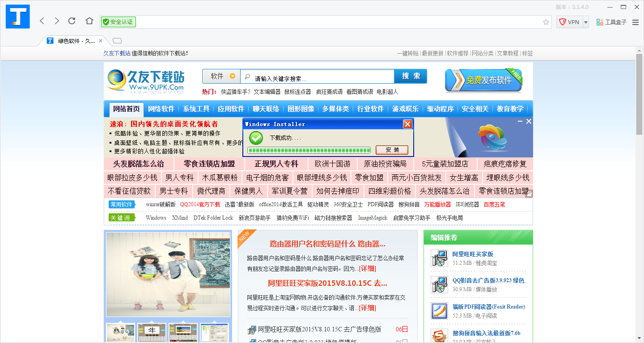Click the 万能播放器 link

click(x=437, y=204)
